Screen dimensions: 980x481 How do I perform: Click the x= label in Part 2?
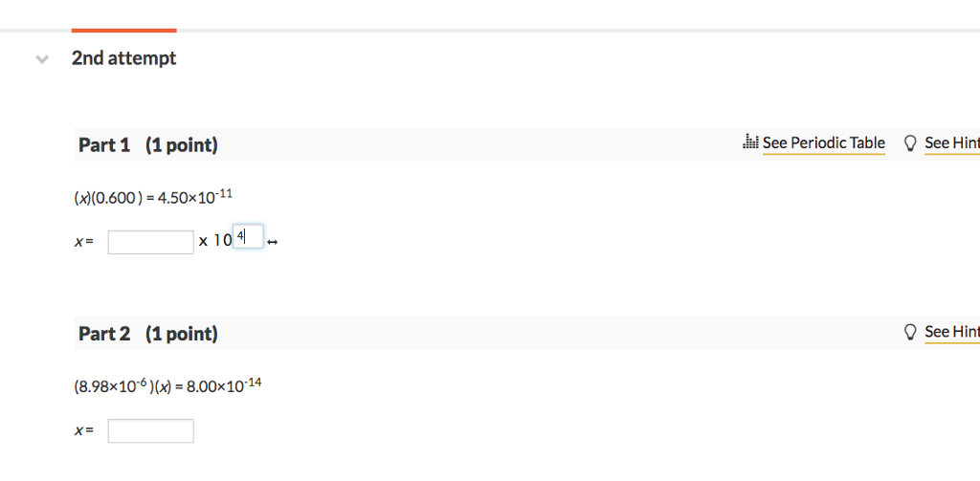[x=84, y=432]
